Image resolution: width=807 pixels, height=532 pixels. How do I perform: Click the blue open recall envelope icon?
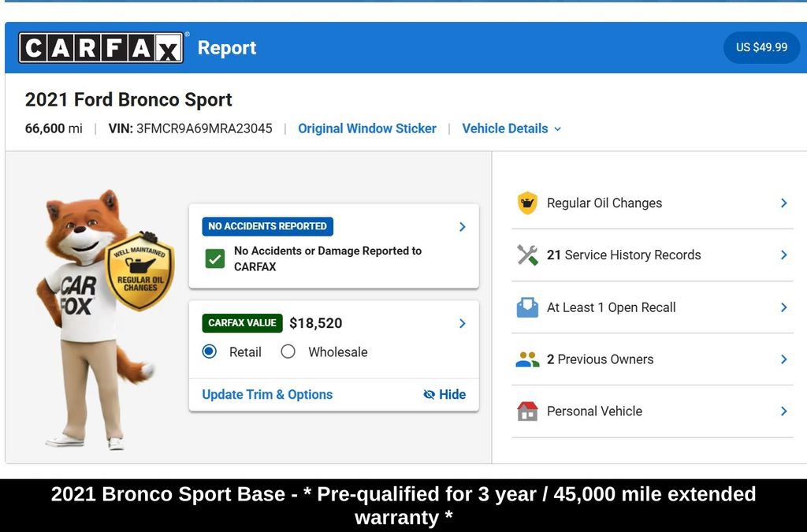527,307
